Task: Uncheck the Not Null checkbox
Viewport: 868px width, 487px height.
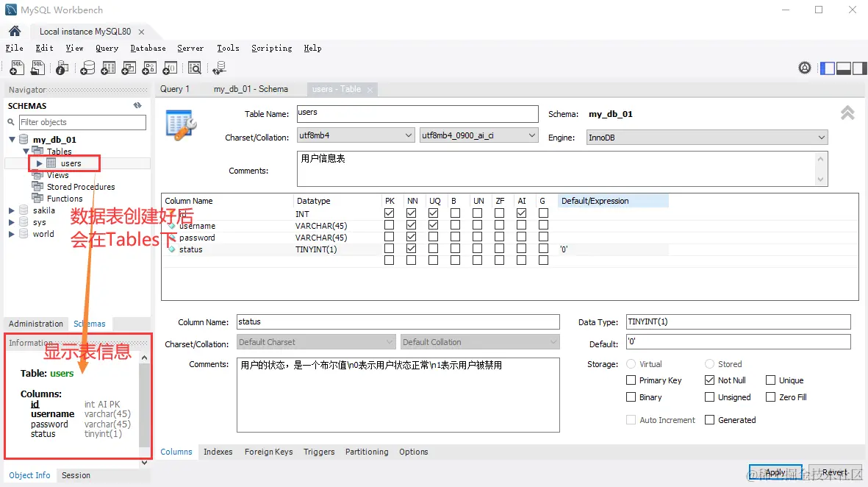Action: tap(709, 380)
